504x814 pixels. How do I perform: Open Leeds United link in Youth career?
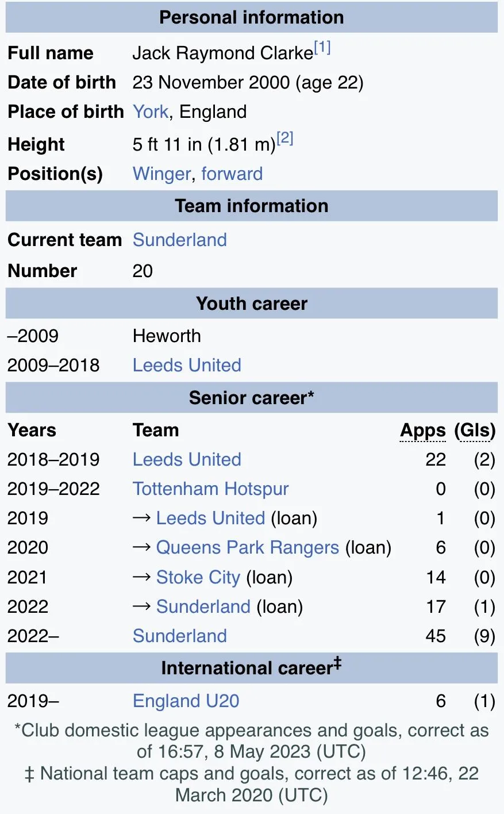pos(187,365)
